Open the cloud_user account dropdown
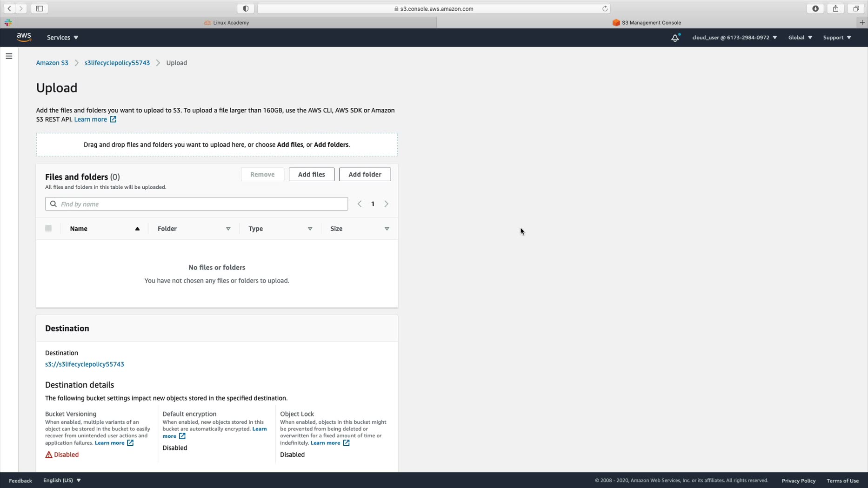 pos(734,38)
